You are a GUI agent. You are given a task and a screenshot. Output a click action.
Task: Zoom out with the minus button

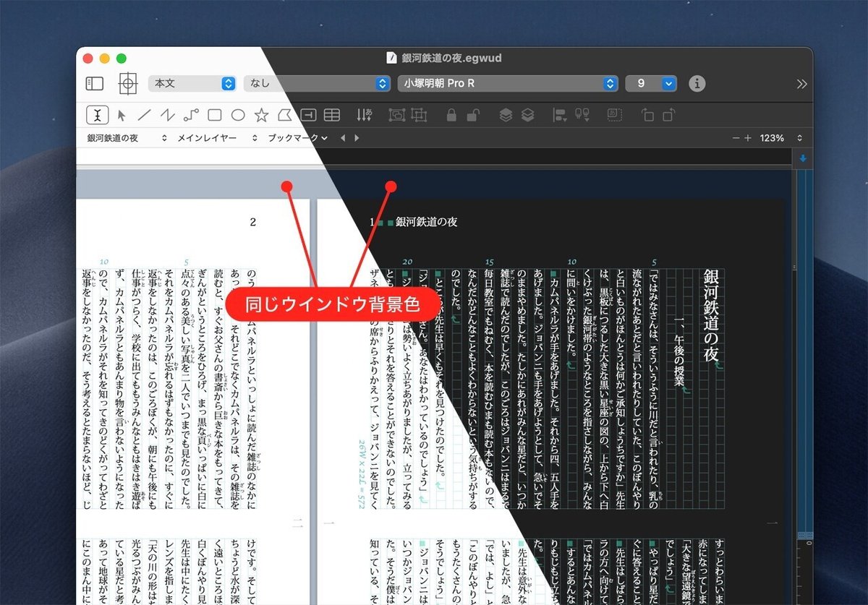(x=736, y=137)
